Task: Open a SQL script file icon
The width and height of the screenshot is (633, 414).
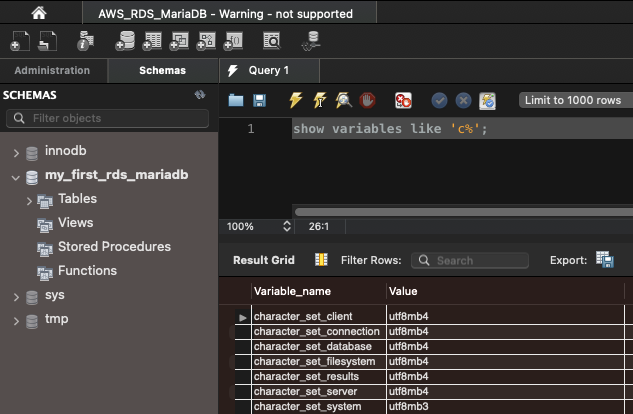Action: click(47, 41)
